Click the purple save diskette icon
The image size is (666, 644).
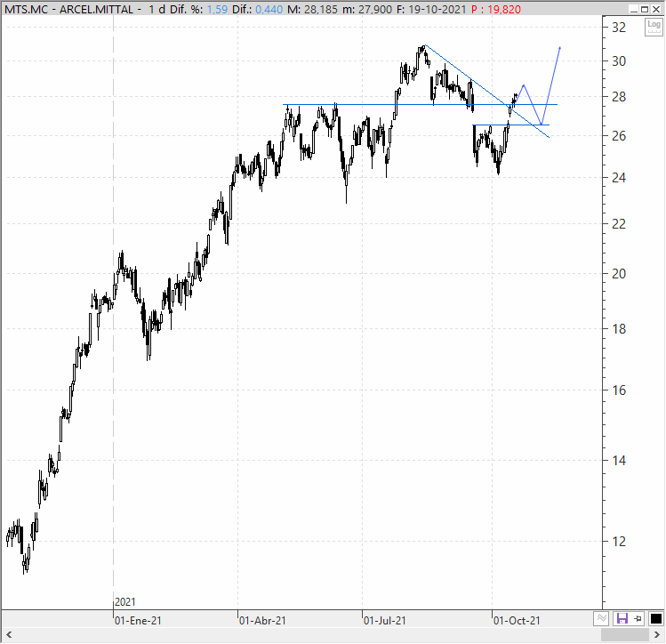tap(622, 618)
